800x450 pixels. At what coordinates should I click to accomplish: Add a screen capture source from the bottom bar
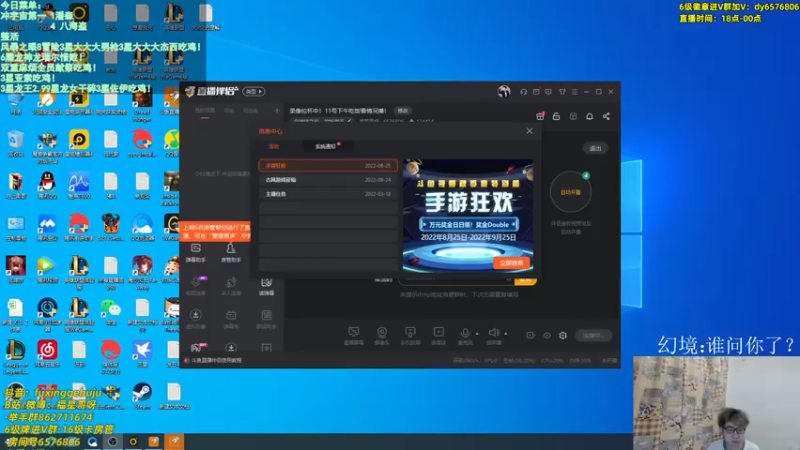[x=354, y=336]
